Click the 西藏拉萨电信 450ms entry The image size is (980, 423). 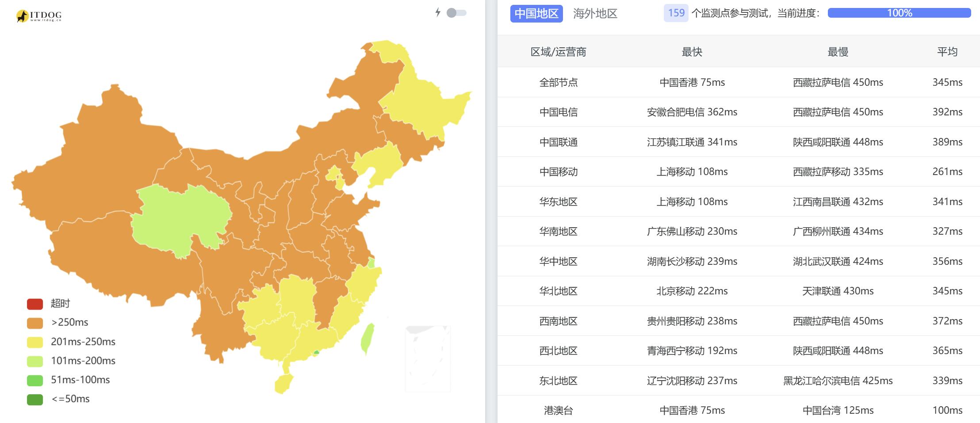click(x=838, y=82)
